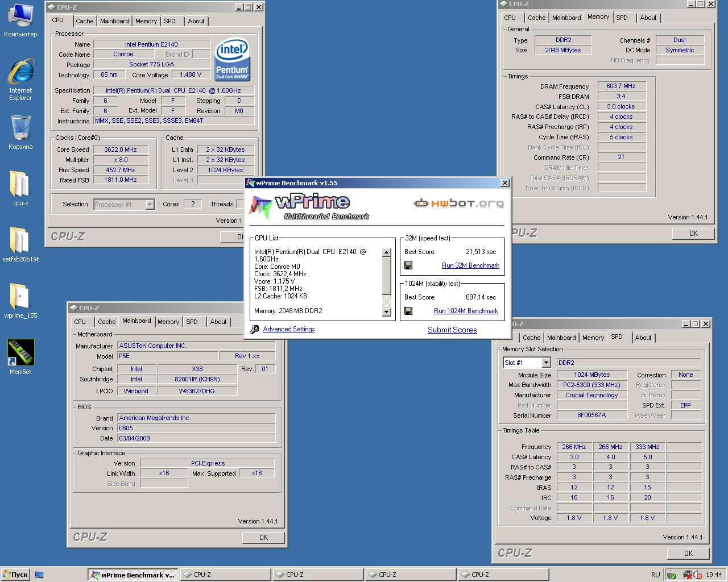Image resolution: width=728 pixels, height=582 pixels.
Task: Select the Cache tab in ASUSTeK Mainboard window
Action: (x=107, y=322)
